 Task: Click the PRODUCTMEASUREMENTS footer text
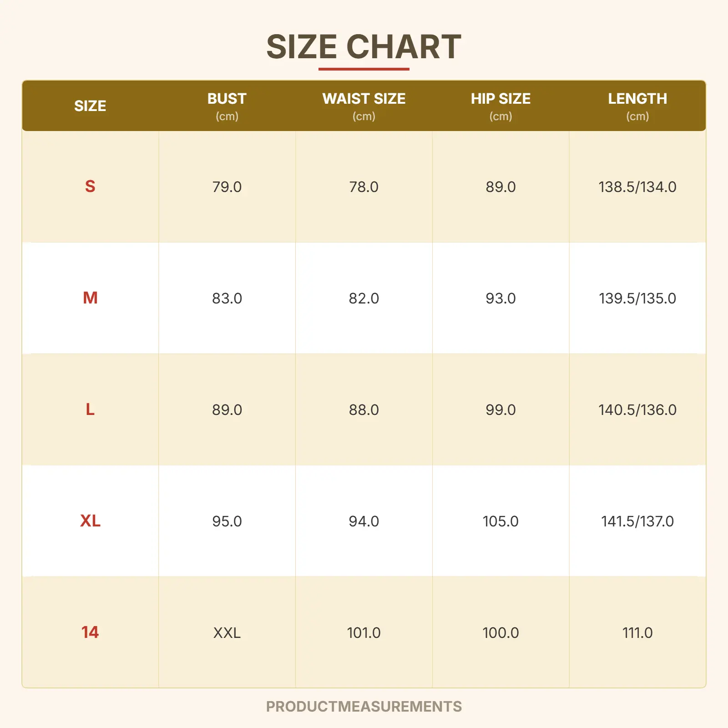(364, 707)
